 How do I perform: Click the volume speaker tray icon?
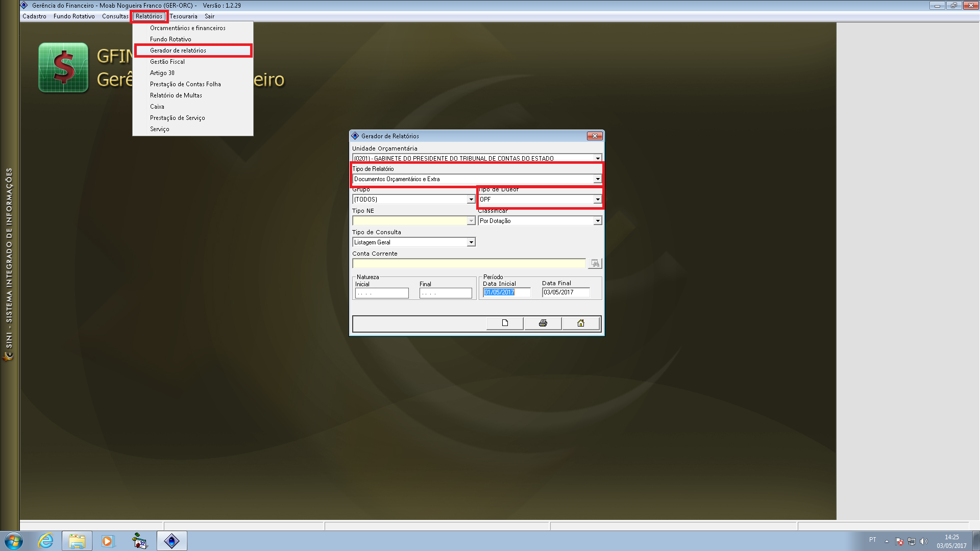(923, 541)
